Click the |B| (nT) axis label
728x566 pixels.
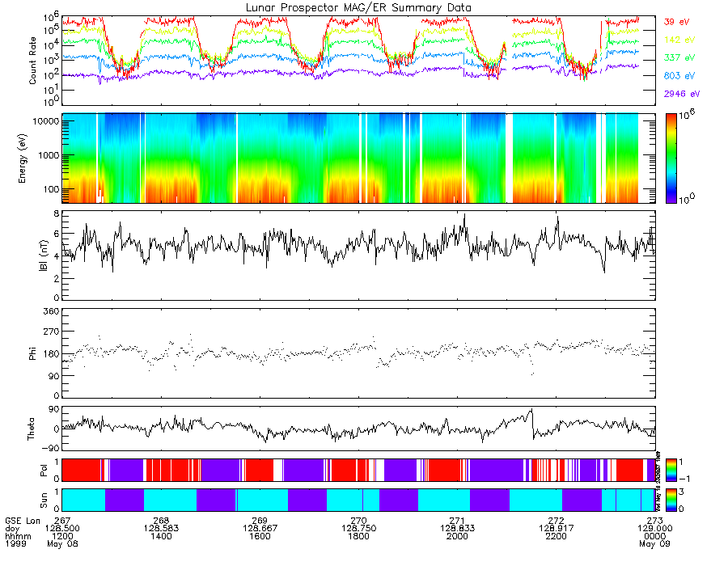(43, 256)
